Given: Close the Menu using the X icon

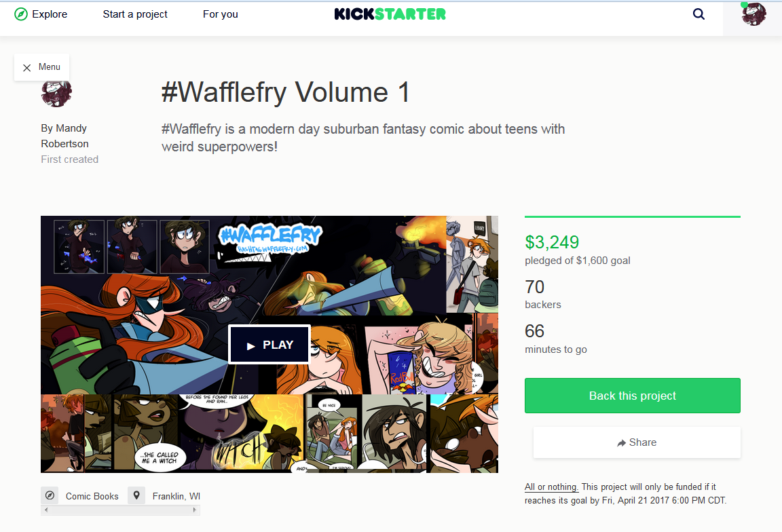Looking at the screenshot, I should (27, 67).
